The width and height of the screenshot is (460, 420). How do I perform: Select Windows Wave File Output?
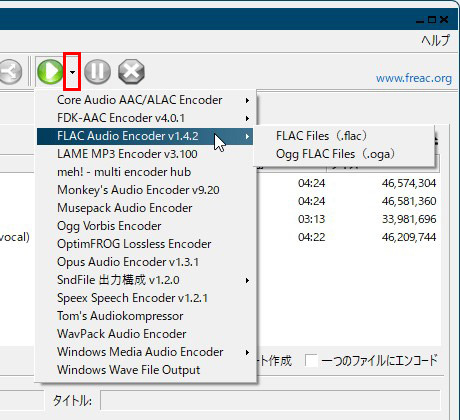pyautogui.click(x=145, y=370)
